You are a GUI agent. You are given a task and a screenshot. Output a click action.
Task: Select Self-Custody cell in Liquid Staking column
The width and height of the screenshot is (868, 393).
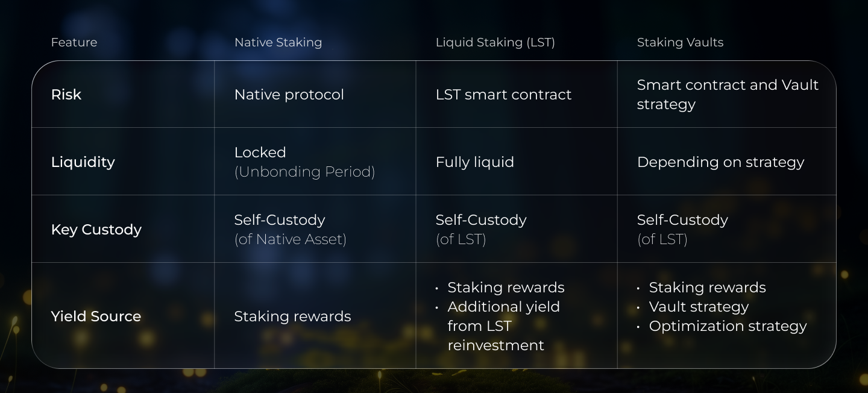coord(481,230)
